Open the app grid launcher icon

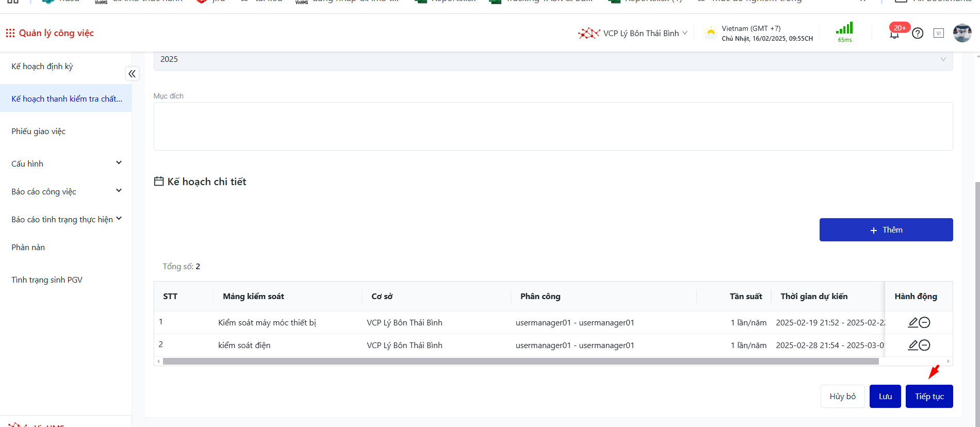coord(10,33)
